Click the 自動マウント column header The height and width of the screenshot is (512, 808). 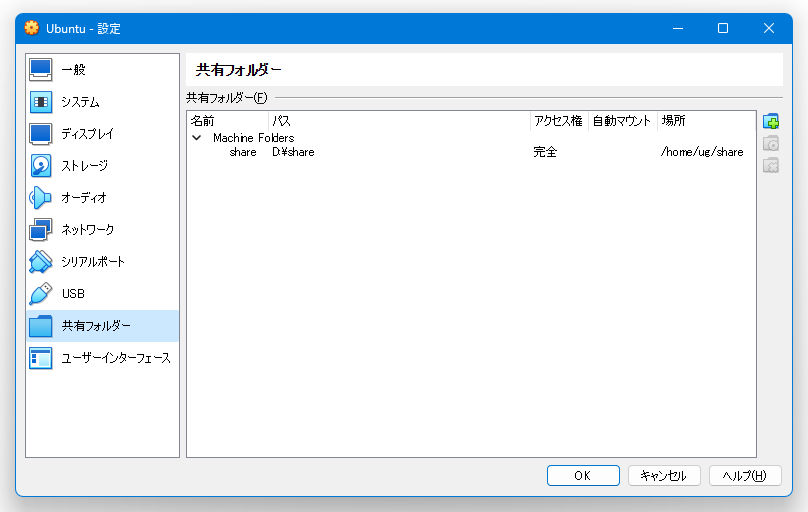coord(623,121)
